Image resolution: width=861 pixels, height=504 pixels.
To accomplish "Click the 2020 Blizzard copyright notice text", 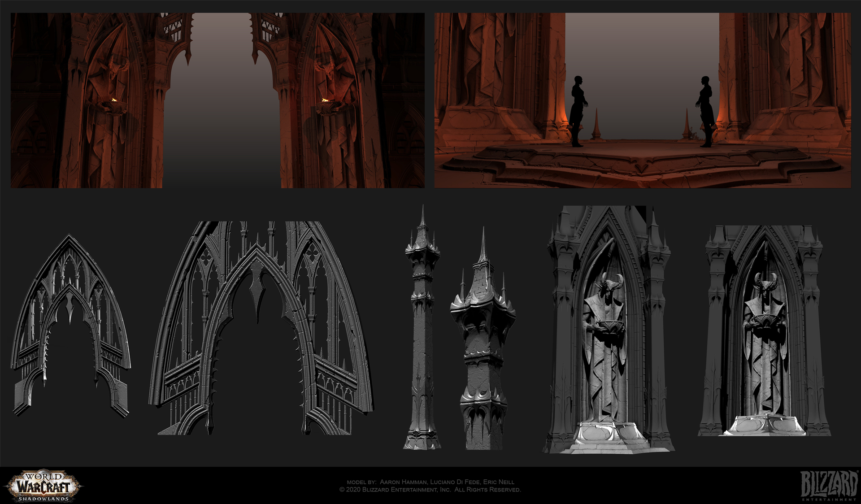I will coord(430,490).
